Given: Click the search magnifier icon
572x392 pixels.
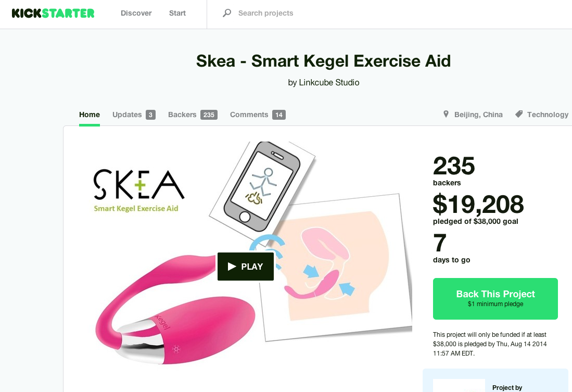Looking at the screenshot, I should tap(227, 13).
